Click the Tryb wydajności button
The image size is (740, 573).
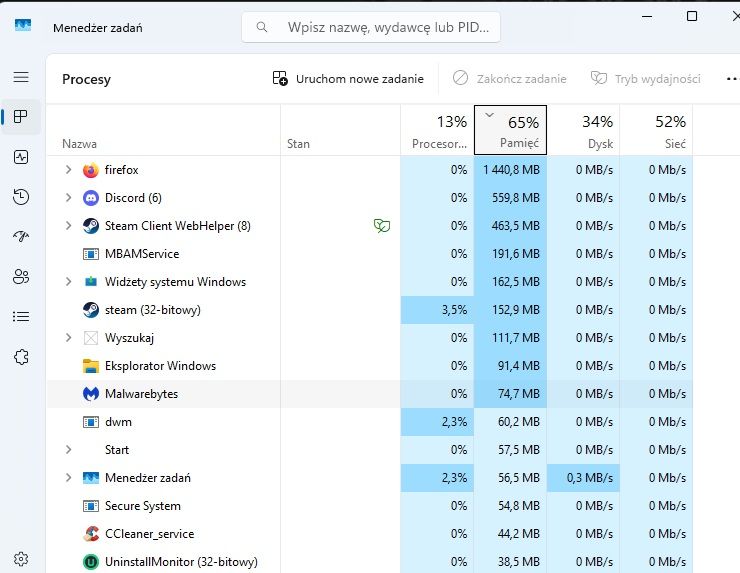646,79
